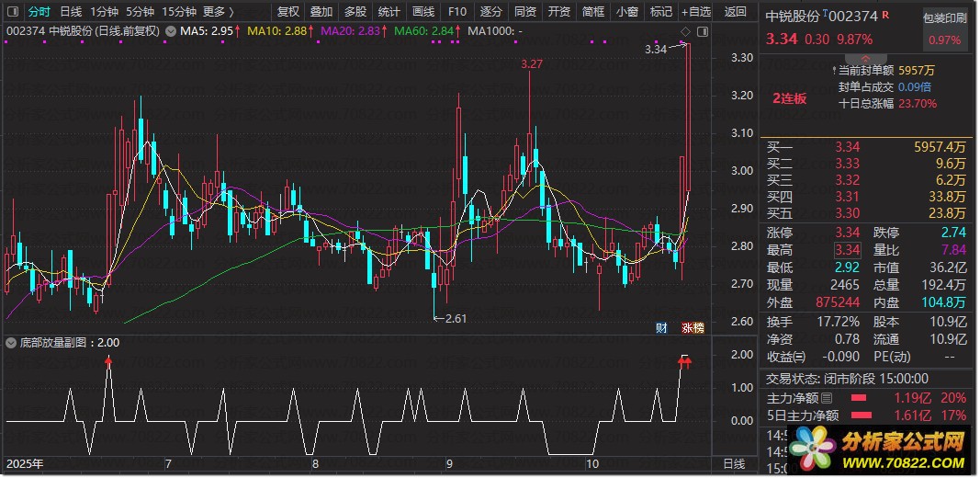Switch to the 分时 intraday view
Viewport: 980px width, 478px height.
pos(39,11)
